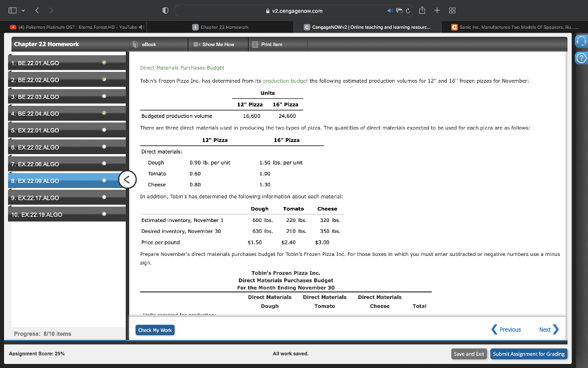Select item 9. EX.22.17.ALGO
This screenshot has height=368, width=588.
(67, 198)
